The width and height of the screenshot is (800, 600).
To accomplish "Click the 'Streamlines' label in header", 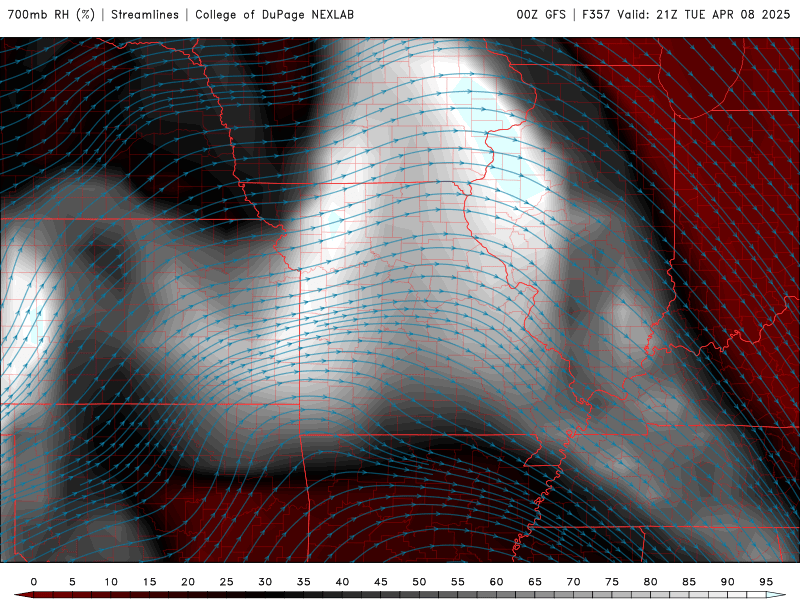I will (x=145, y=15).
